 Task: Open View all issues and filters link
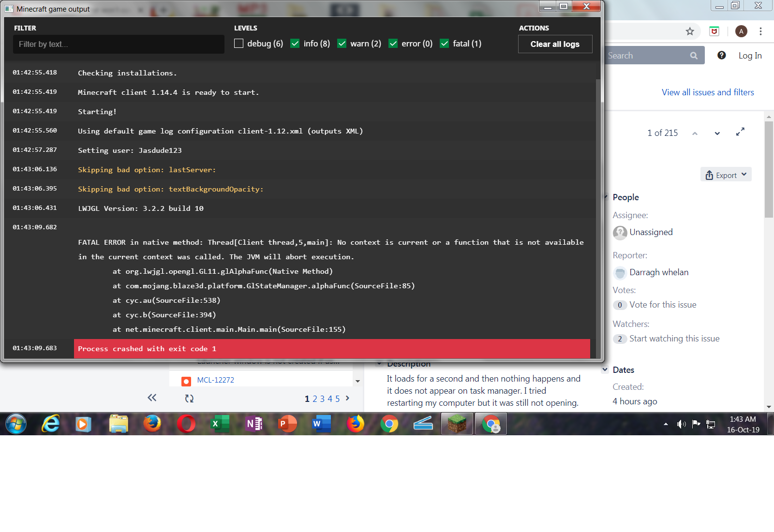click(707, 92)
